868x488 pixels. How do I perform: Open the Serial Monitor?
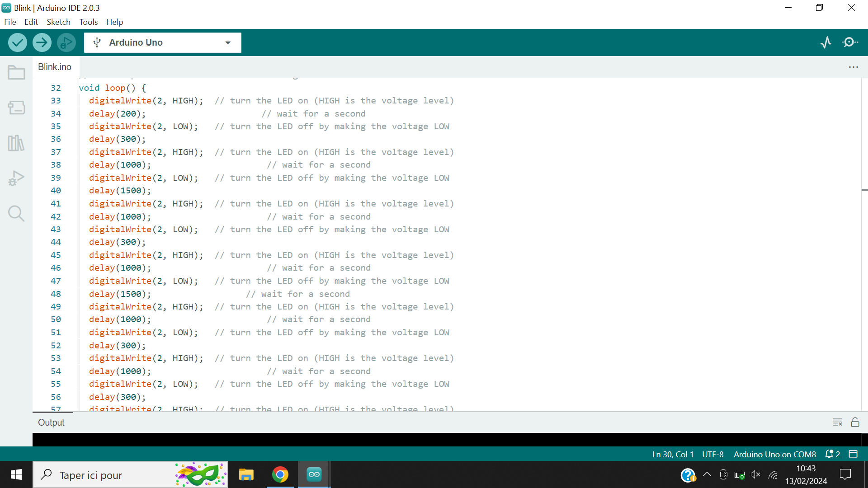pos(850,42)
